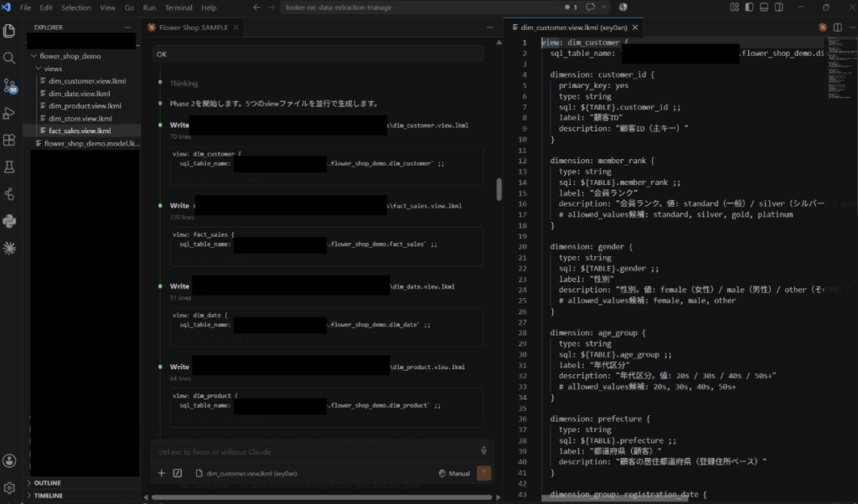Toggle the Secondary Side Bar visibility
The width and height of the screenshot is (858, 504).
coord(778,8)
